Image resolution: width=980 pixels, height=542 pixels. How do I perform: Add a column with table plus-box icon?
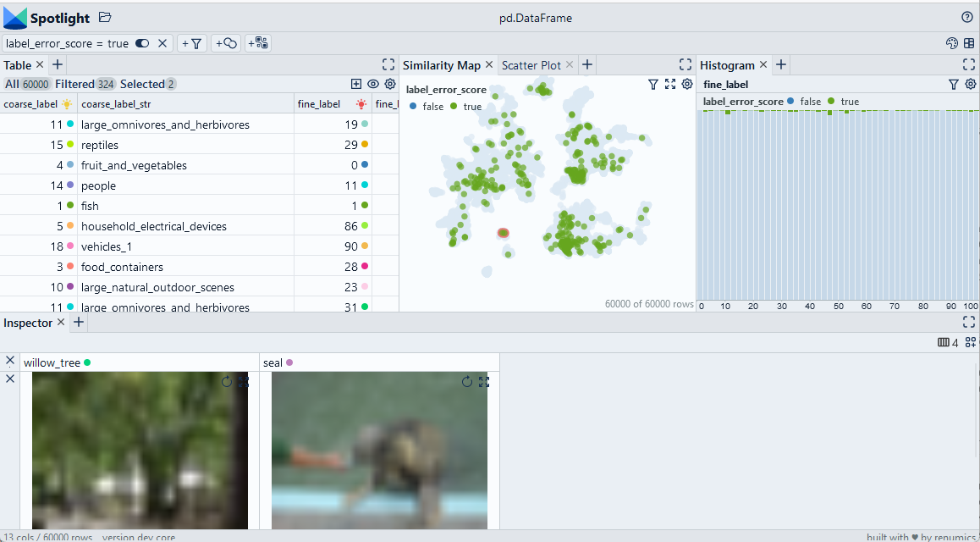pyautogui.click(x=356, y=84)
